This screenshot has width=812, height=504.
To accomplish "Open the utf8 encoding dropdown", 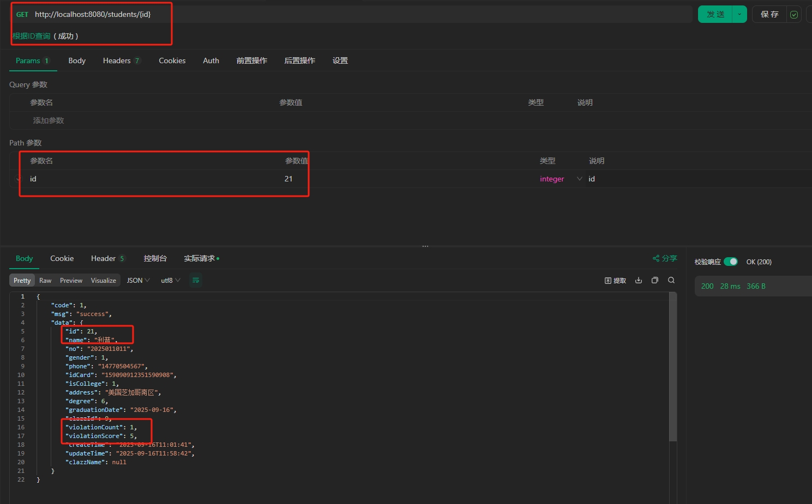I will click(170, 280).
